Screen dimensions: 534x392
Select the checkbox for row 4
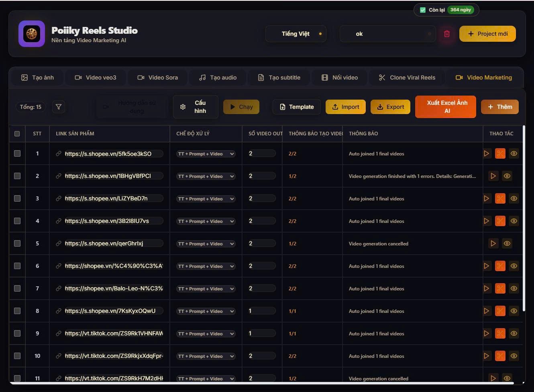17,221
